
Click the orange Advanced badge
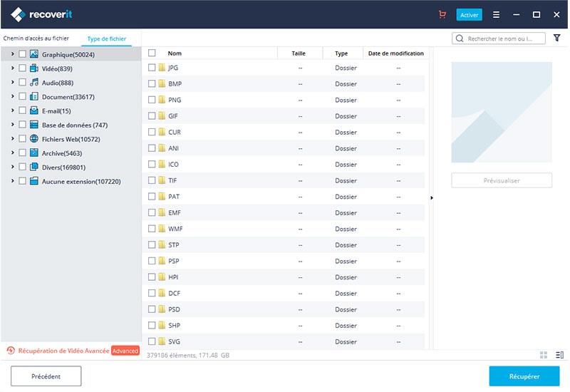[125, 351]
